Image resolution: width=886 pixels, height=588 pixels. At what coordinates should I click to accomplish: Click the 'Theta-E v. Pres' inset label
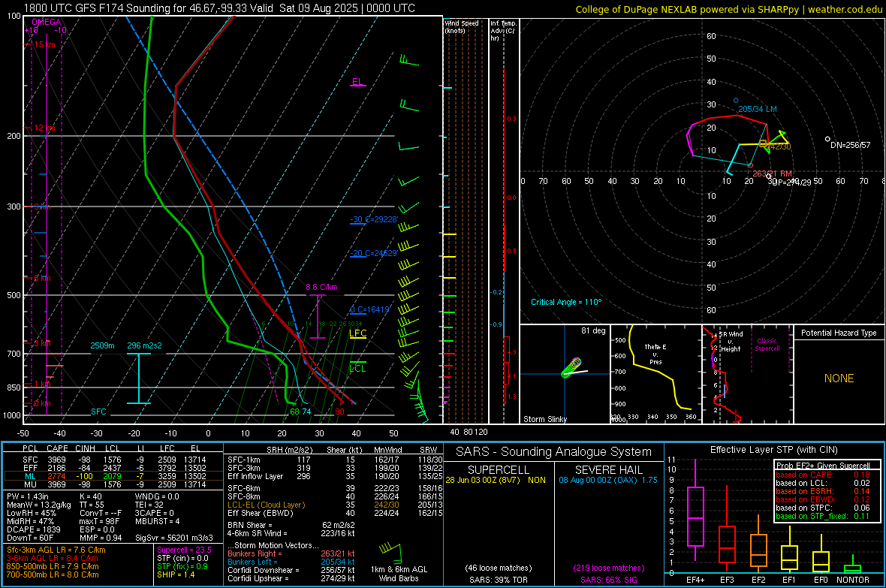pos(655,354)
